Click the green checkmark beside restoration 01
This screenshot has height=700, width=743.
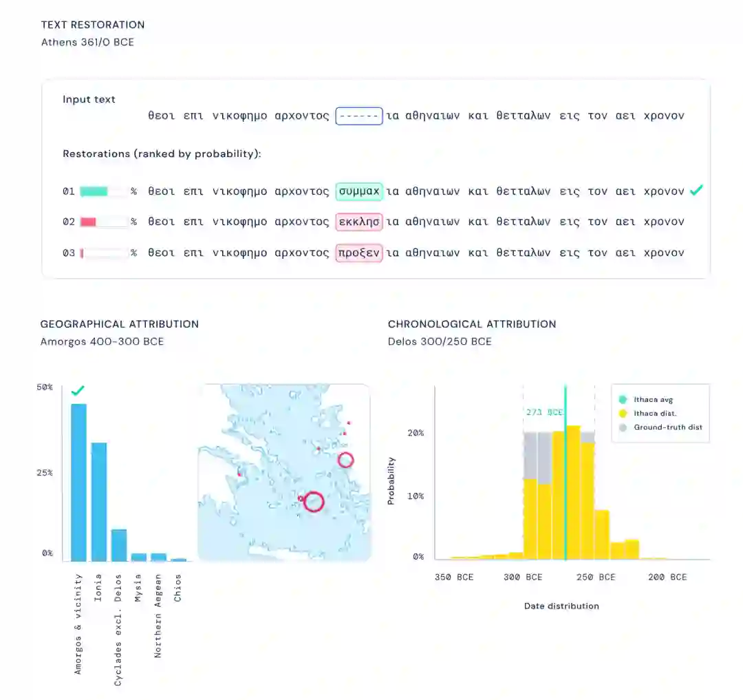696,191
